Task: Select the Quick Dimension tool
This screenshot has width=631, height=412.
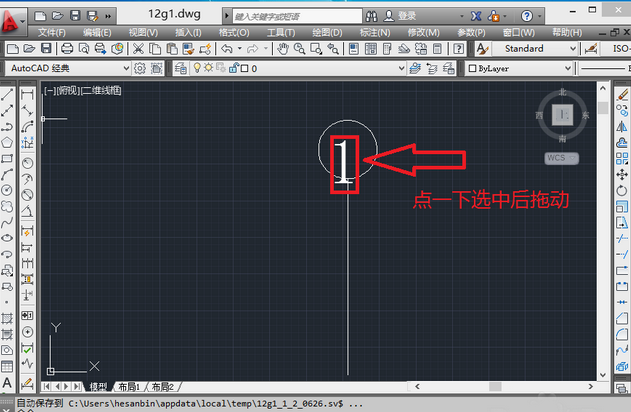Action: (x=27, y=232)
